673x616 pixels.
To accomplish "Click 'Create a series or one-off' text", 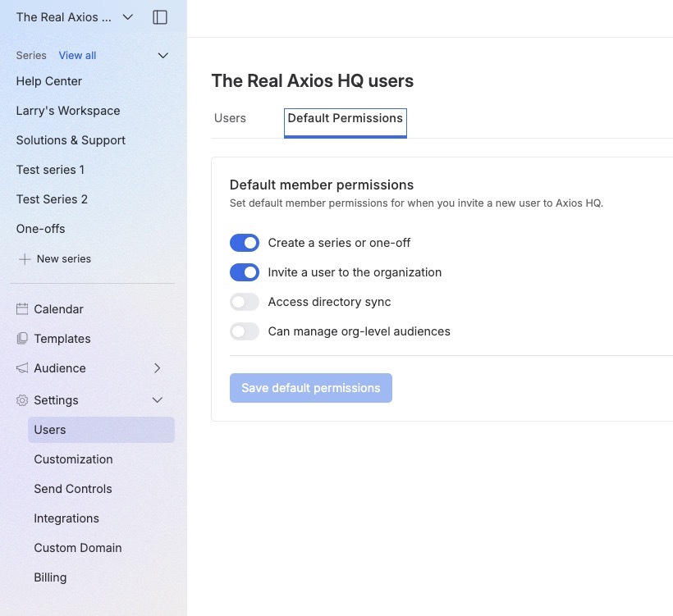I will pos(339,243).
